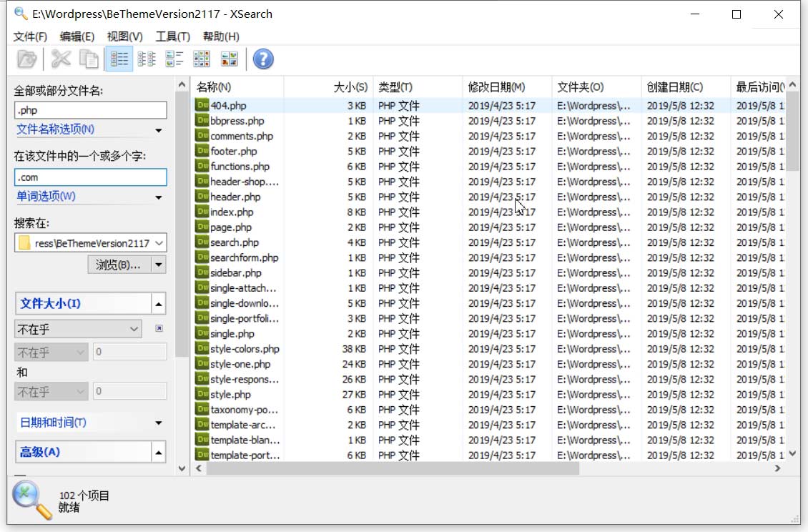This screenshot has height=532, width=808.
Task: Open the 视图(V) menu
Action: tap(124, 36)
